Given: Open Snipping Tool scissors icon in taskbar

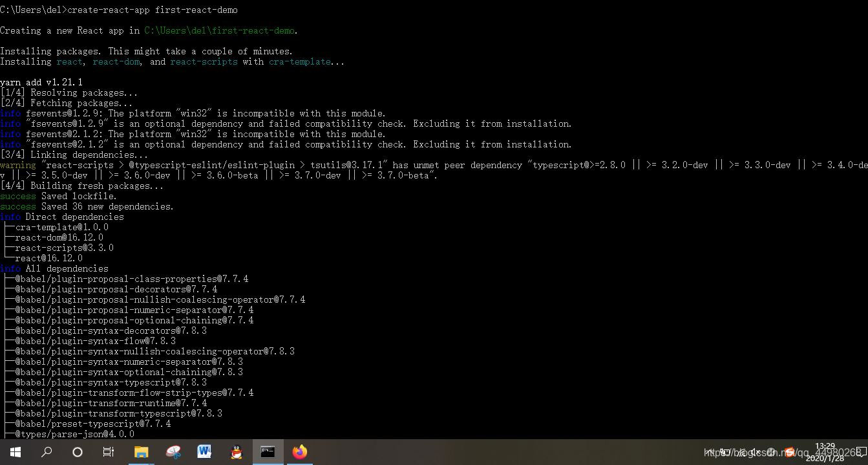Looking at the screenshot, I should point(173,452).
